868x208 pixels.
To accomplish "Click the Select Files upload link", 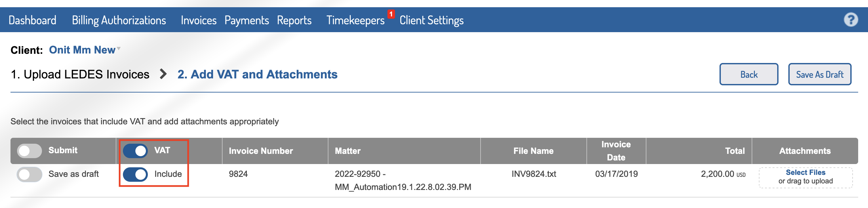I will pyautogui.click(x=805, y=172).
